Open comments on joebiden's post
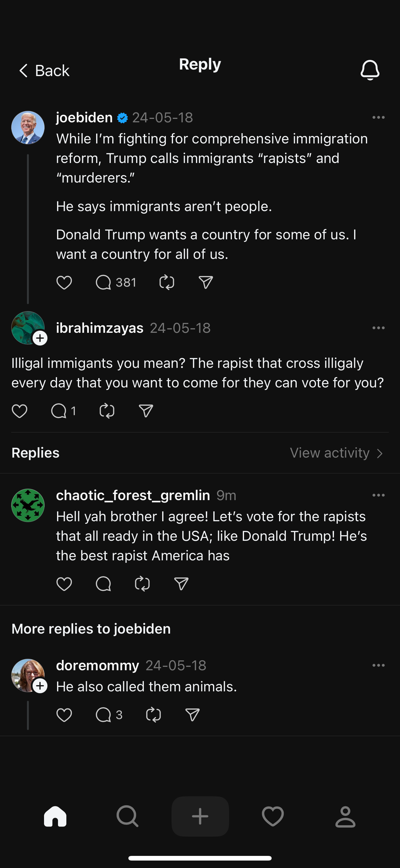400x868 pixels. tap(103, 283)
